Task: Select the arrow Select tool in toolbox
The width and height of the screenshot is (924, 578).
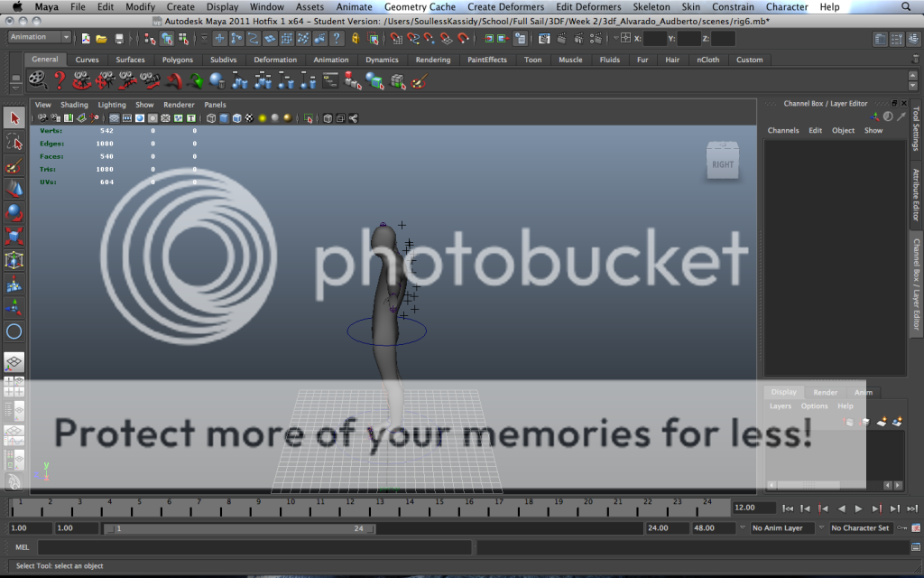Action: click(14, 118)
